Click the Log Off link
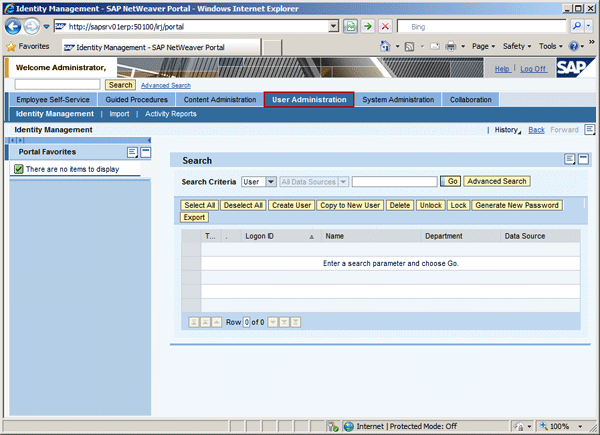The height and width of the screenshot is (435, 600). [533, 69]
